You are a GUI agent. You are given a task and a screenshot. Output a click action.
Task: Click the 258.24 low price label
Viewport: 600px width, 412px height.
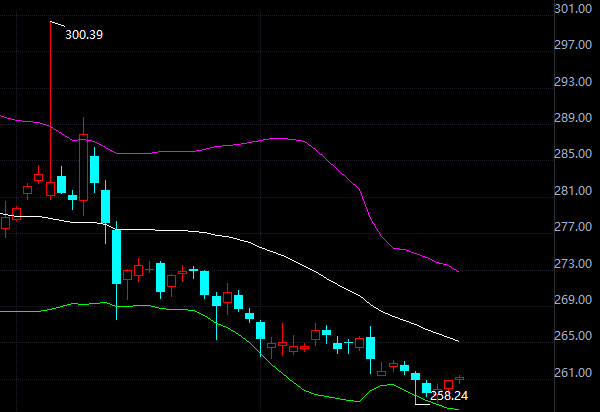[449, 396]
